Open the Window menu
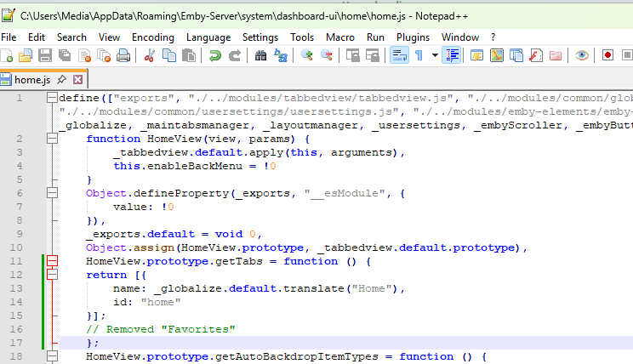633x364 pixels. pos(460,37)
